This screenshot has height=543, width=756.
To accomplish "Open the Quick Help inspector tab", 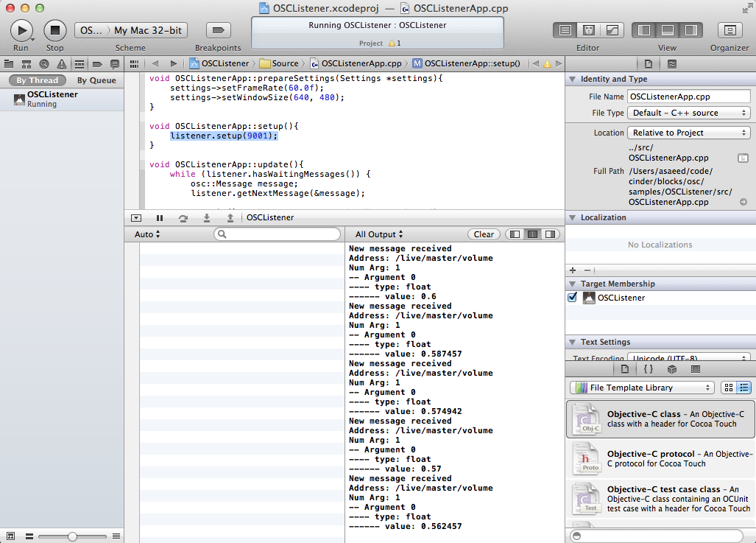I will [671, 63].
